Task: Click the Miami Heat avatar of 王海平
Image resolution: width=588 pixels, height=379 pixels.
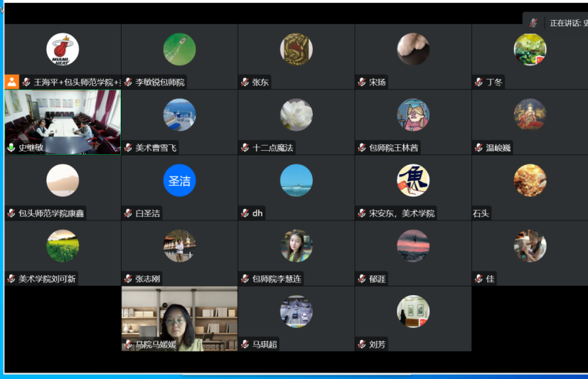Action: pos(63,50)
